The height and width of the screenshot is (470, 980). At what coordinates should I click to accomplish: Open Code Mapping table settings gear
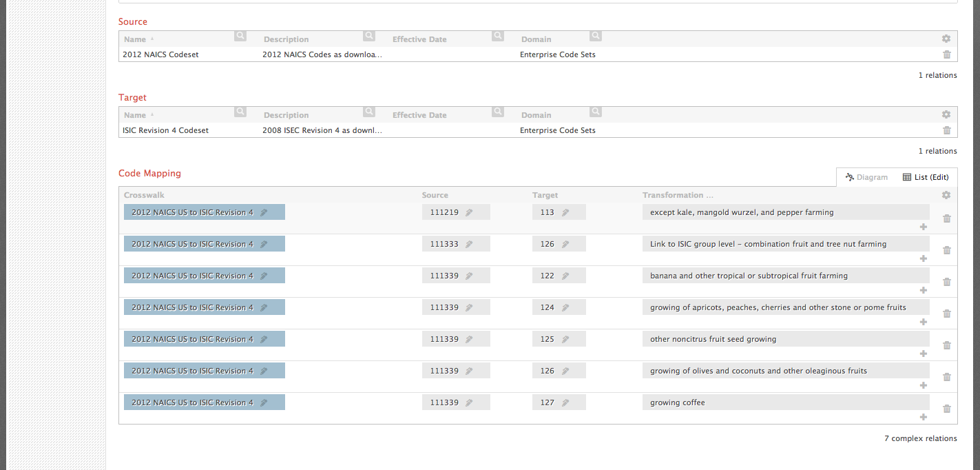[946, 195]
